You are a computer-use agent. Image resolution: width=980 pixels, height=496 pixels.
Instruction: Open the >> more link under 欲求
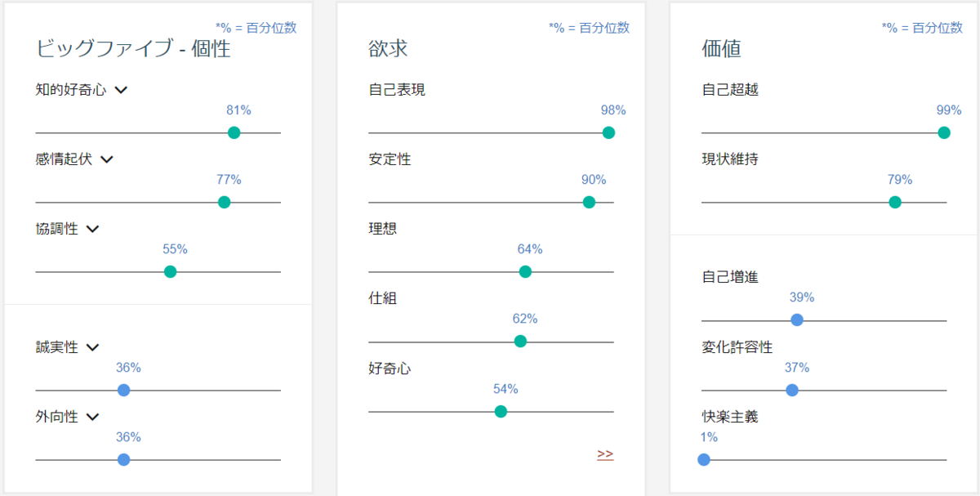coord(605,454)
